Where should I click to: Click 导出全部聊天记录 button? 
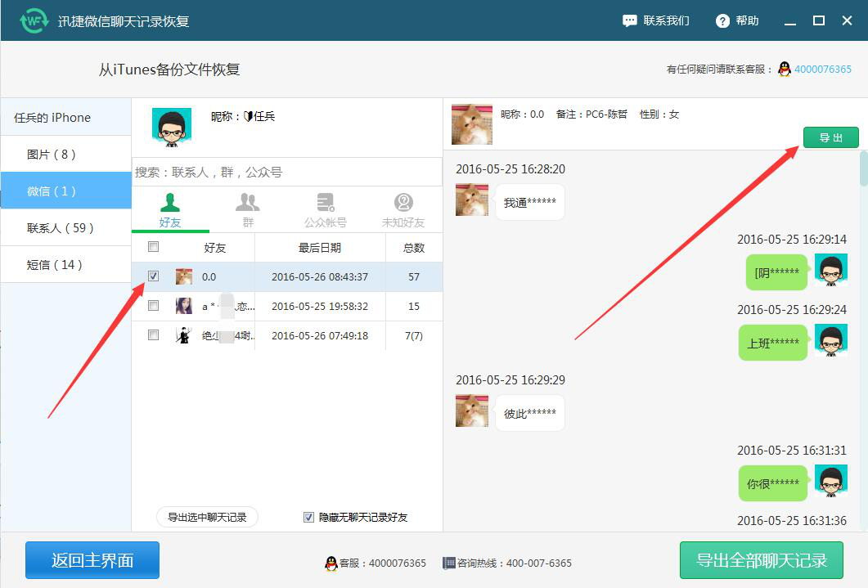(762, 560)
